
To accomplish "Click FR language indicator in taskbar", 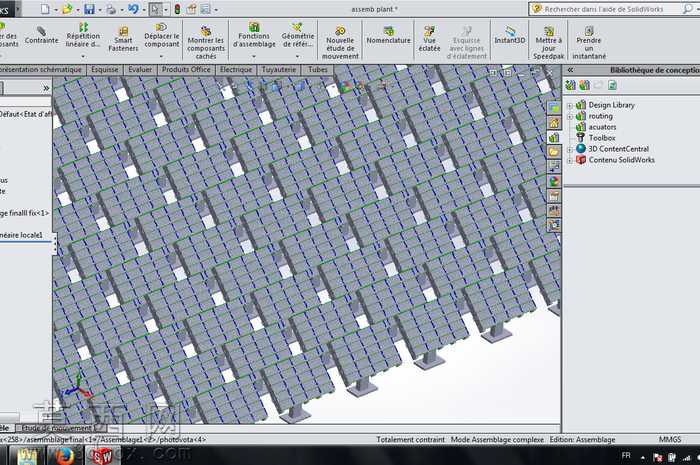I will point(626,456).
